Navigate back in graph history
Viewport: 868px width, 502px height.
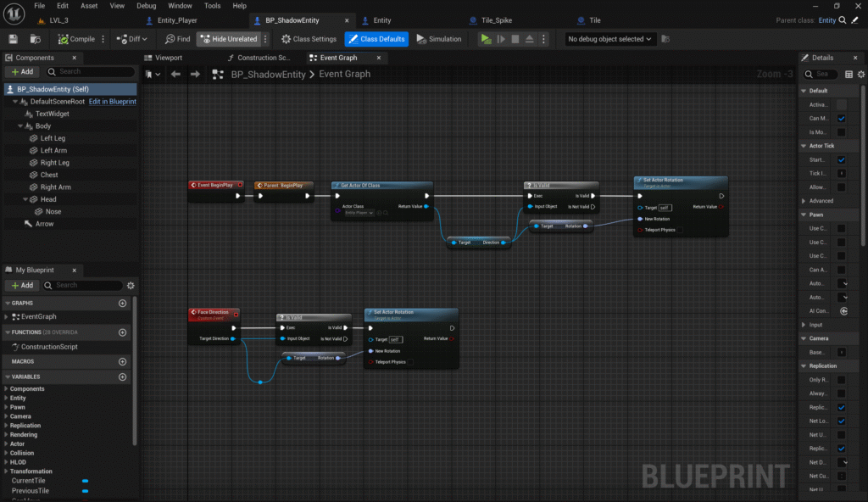click(175, 75)
